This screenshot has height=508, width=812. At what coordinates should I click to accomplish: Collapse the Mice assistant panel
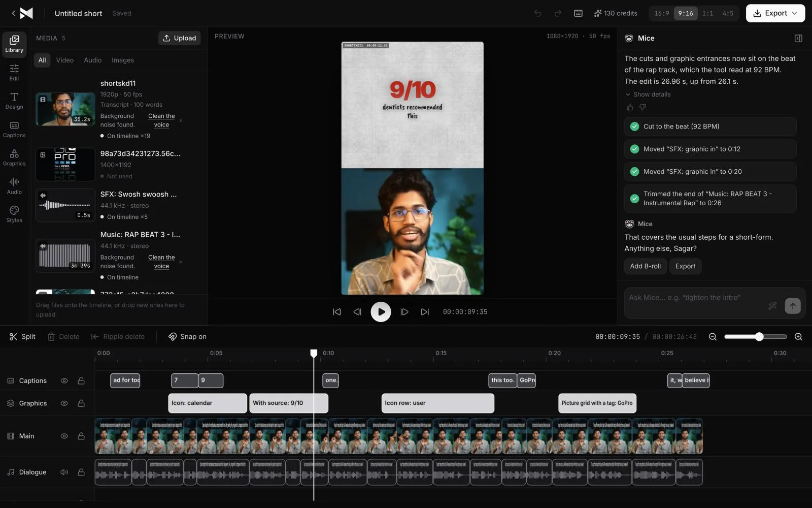coord(798,38)
